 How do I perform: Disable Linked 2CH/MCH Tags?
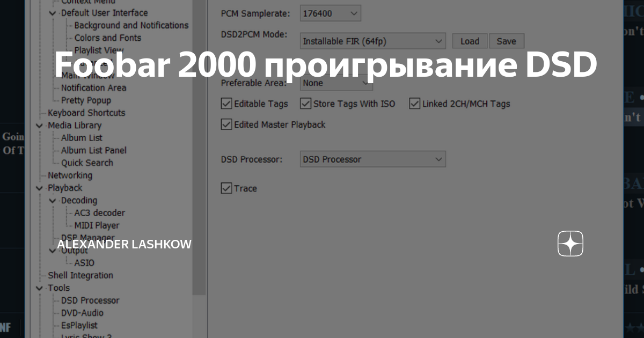tap(414, 103)
